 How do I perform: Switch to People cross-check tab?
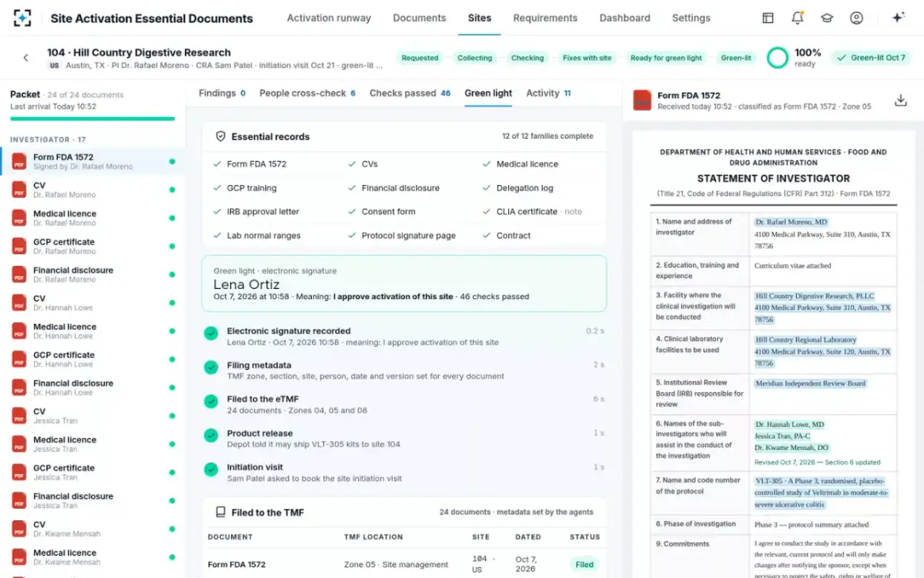coord(307,93)
